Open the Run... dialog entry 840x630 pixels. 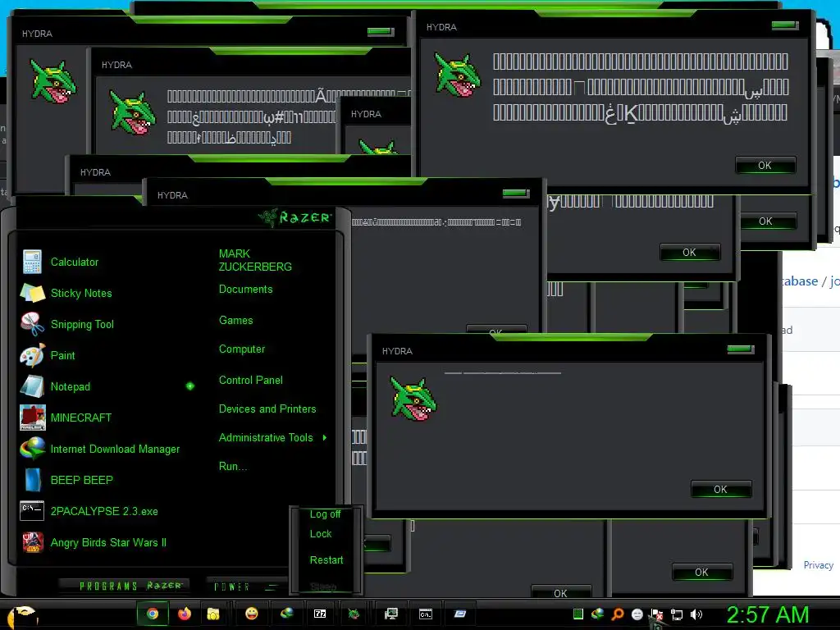point(232,466)
